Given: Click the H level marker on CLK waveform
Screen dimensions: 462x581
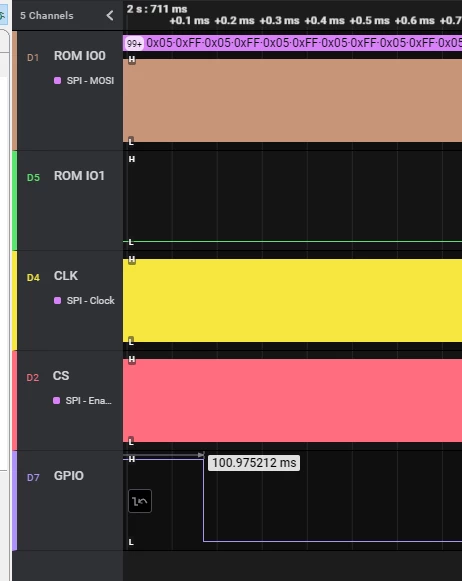Looking at the screenshot, I should (132, 259).
